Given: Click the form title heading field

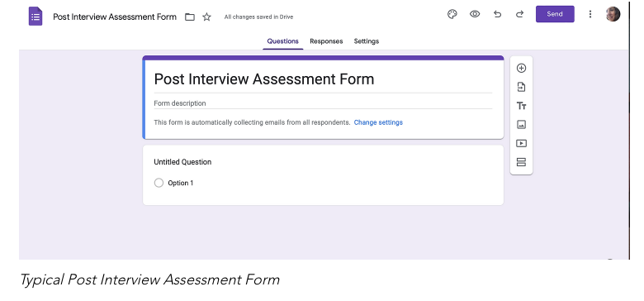Looking at the screenshot, I should tap(323, 79).
